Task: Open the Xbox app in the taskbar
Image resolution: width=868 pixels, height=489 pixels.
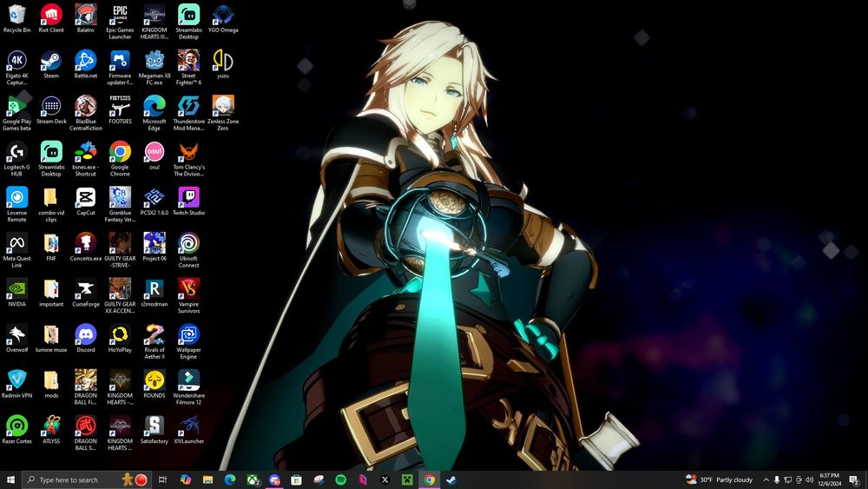Action: pos(253,479)
